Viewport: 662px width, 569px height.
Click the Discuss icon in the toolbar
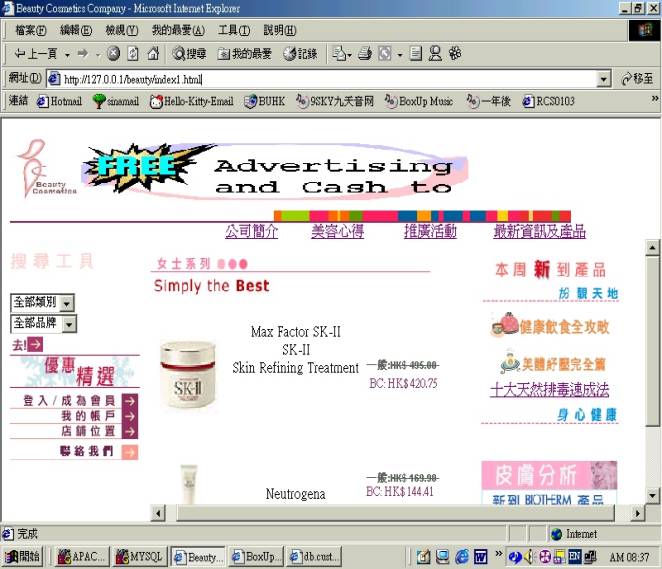click(x=416, y=54)
